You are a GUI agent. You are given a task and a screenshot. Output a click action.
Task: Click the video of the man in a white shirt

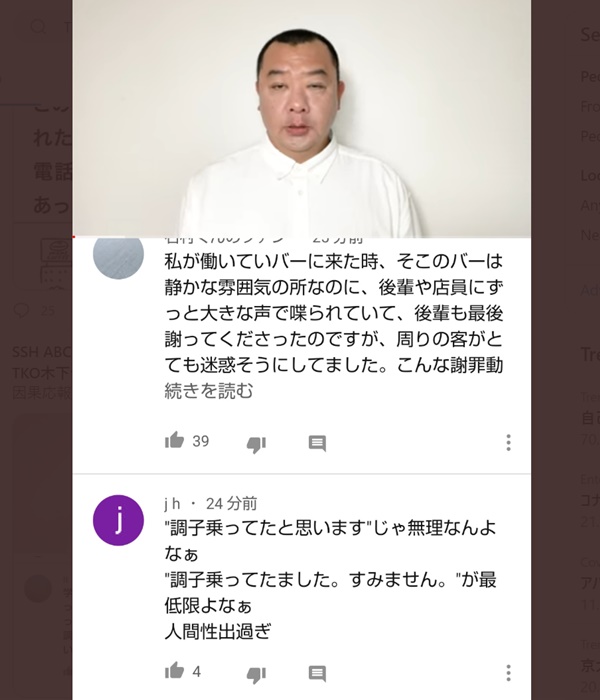click(x=302, y=118)
